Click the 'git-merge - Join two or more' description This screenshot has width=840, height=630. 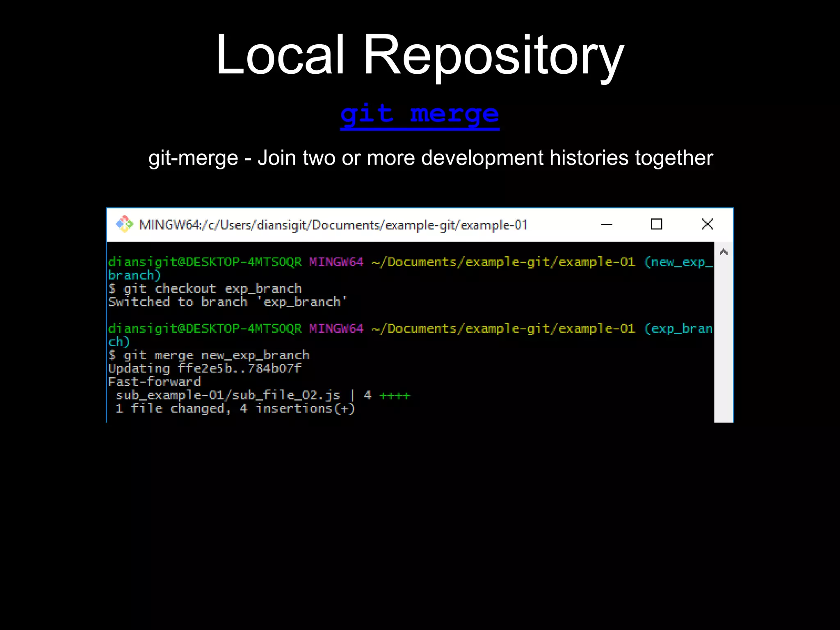[x=430, y=158]
